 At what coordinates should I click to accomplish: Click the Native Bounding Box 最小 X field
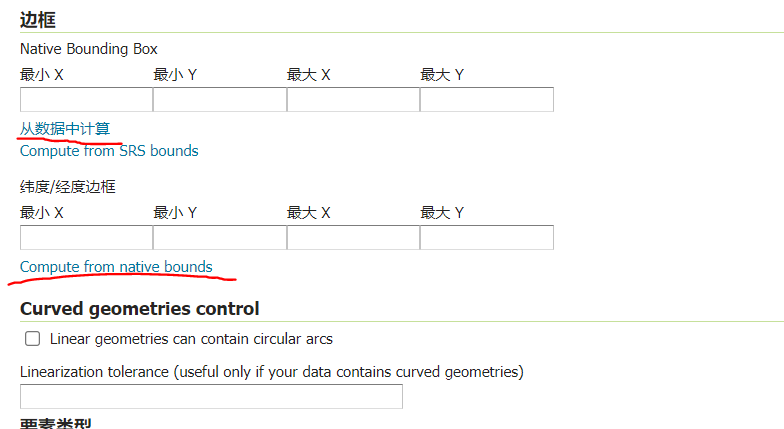(86, 100)
